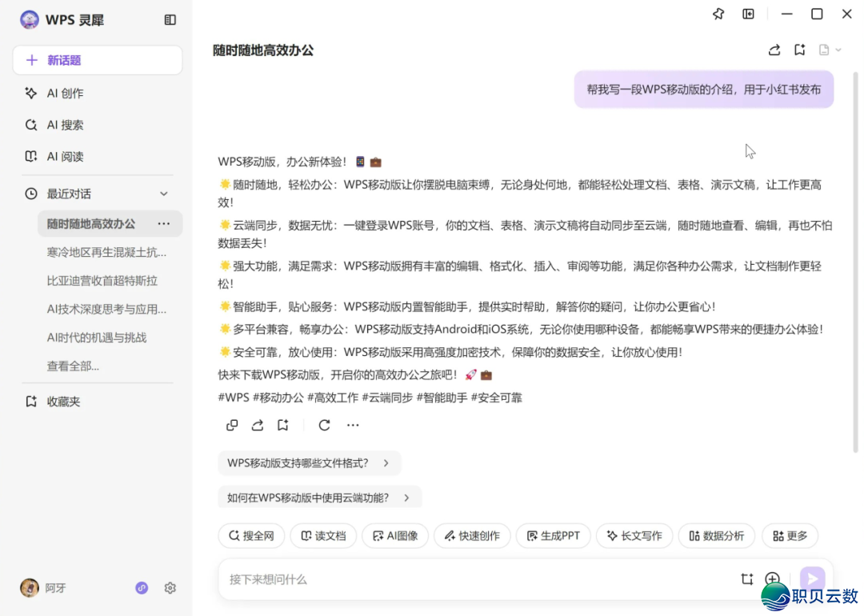864x616 pixels.
Task: Click the screenshot crop icon in input box
Action: tap(747, 579)
